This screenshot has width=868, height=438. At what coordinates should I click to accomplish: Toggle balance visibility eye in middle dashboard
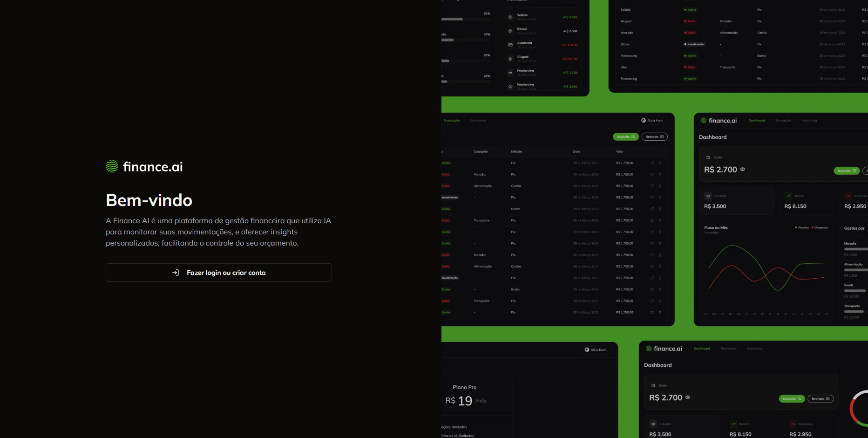(x=743, y=170)
